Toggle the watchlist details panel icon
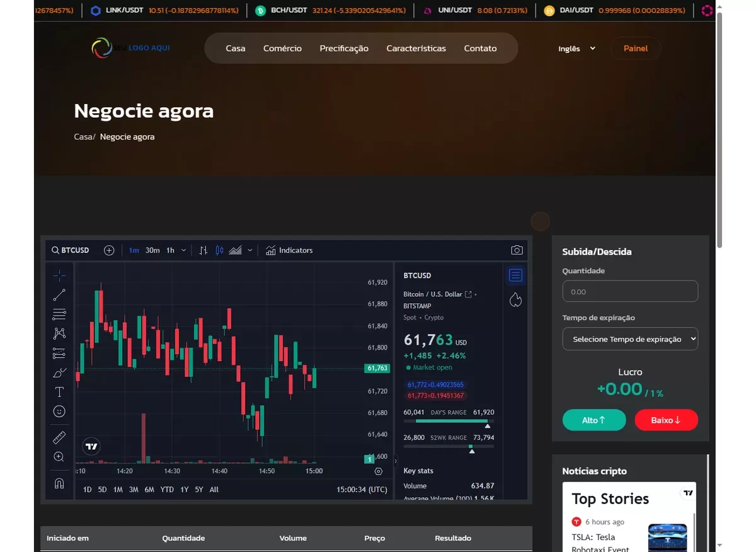The image size is (756, 552). (515, 275)
